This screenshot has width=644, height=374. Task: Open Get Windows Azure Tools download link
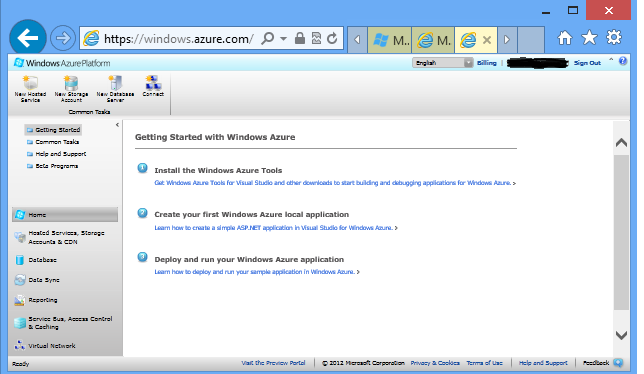333,183
